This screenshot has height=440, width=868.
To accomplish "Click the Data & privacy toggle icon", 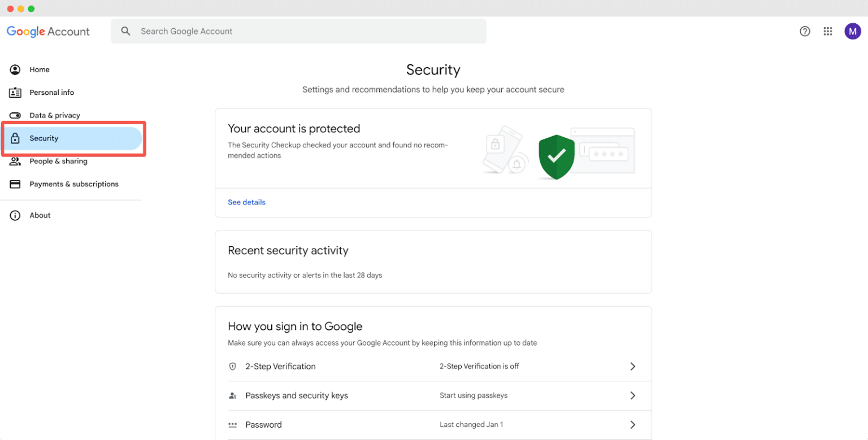I will pos(15,115).
